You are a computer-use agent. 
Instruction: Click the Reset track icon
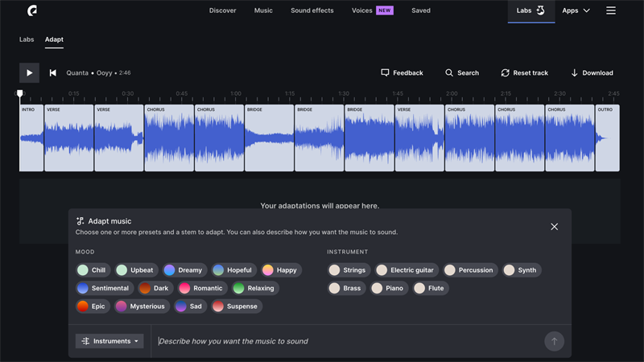point(505,72)
